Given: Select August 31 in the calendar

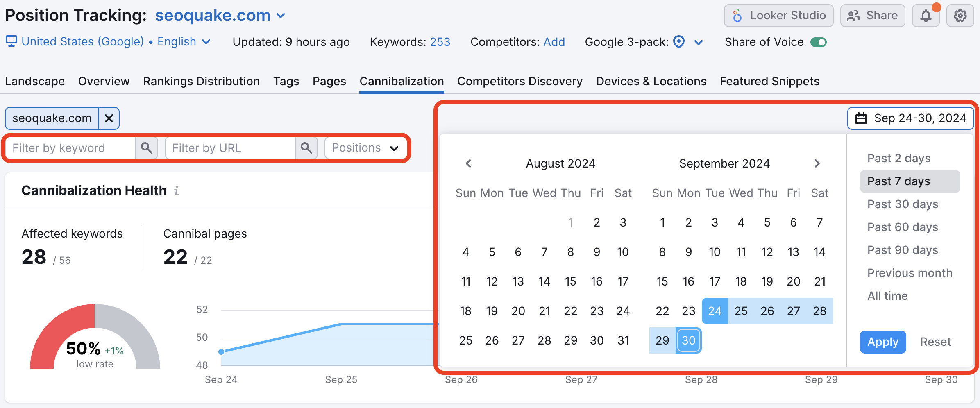Looking at the screenshot, I should pyautogui.click(x=623, y=340).
